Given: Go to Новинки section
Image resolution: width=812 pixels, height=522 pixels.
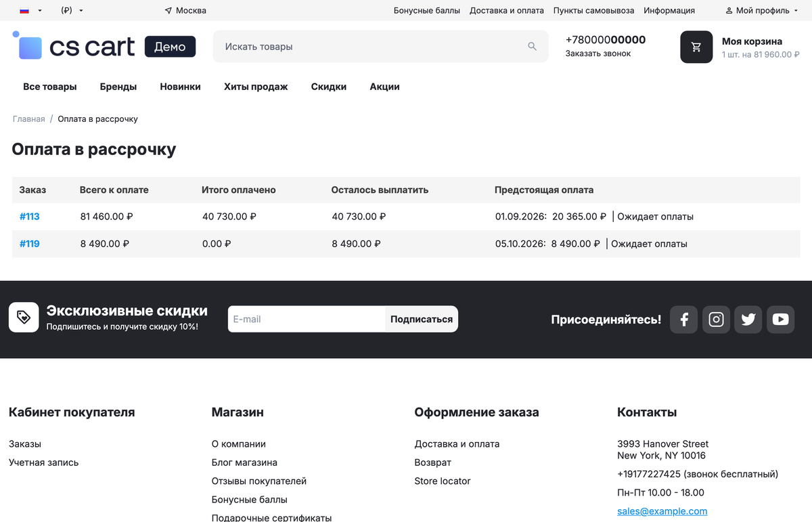Looking at the screenshot, I should (x=180, y=87).
